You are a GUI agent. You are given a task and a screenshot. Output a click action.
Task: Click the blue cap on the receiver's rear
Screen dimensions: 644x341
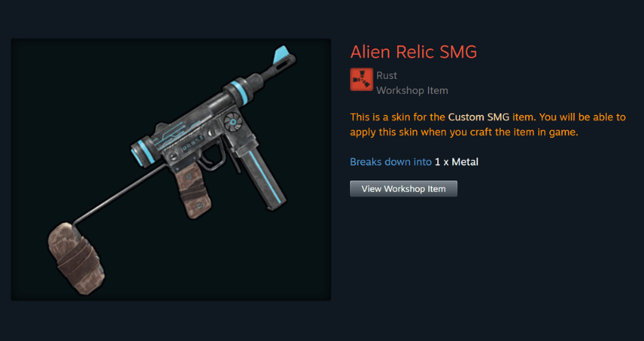pyautogui.click(x=139, y=153)
